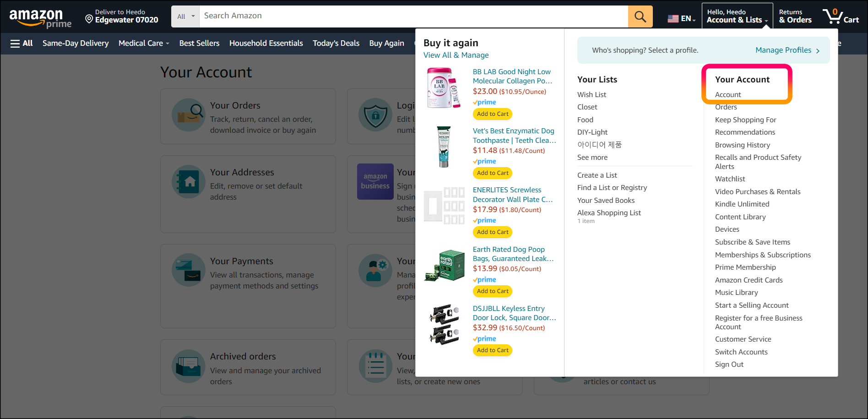
Task: Open Prime Membership link
Action: 745,267
